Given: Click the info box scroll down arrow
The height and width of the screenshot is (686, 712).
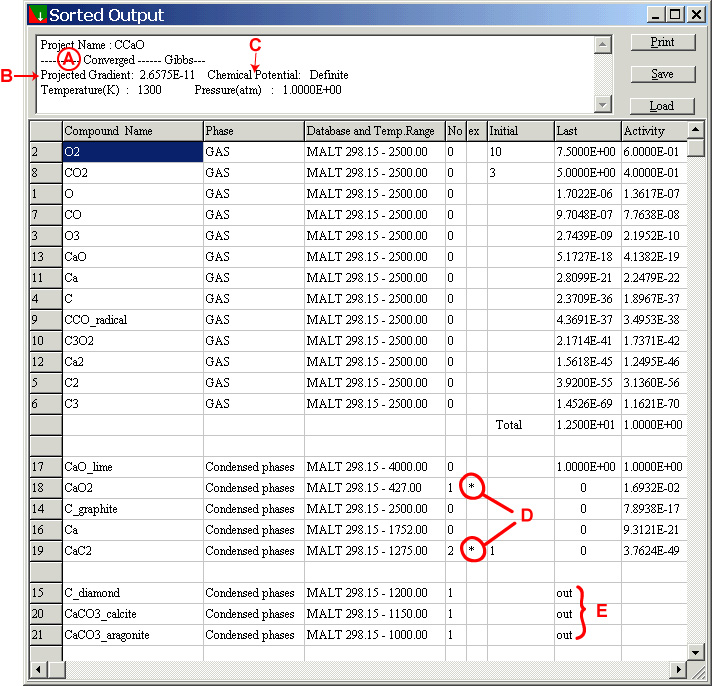Looking at the screenshot, I should [602, 105].
